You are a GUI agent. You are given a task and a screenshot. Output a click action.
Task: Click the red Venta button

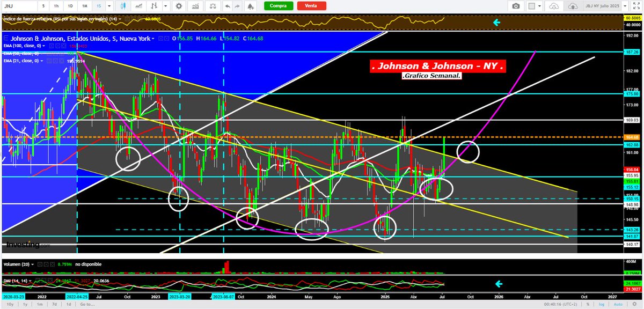tap(311, 5)
